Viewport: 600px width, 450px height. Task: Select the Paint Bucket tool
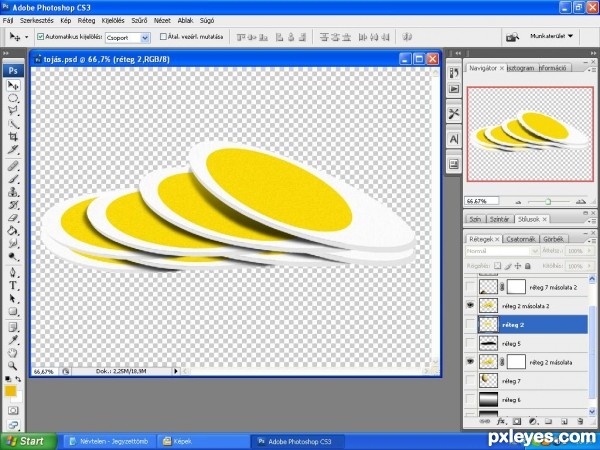click(x=13, y=230)
